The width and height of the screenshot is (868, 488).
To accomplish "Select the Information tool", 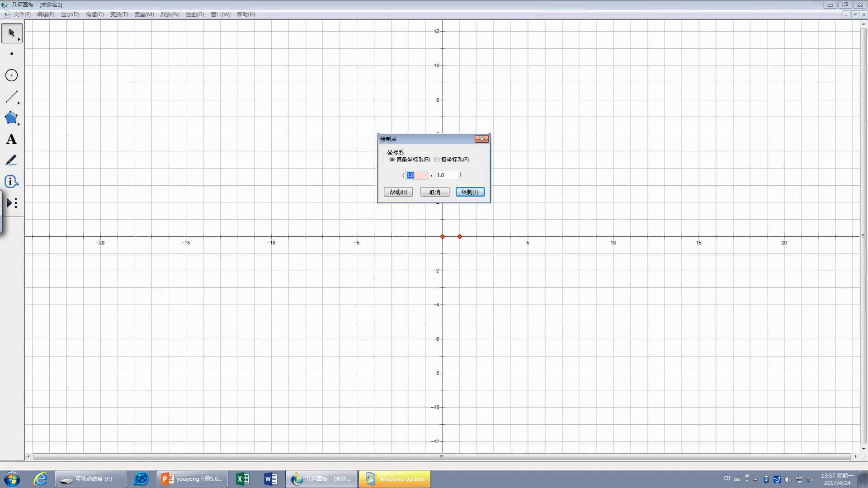I will tap(11, 182).
